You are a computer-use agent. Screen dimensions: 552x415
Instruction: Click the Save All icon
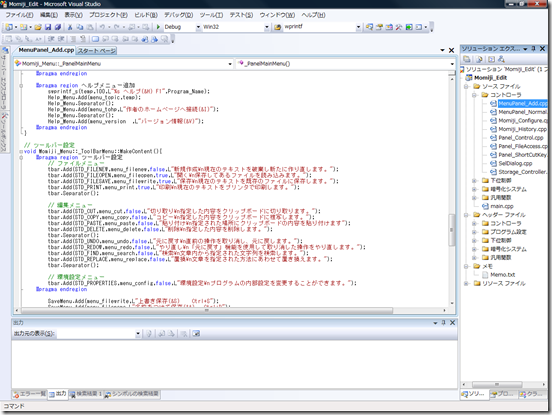tap(58, 27)
